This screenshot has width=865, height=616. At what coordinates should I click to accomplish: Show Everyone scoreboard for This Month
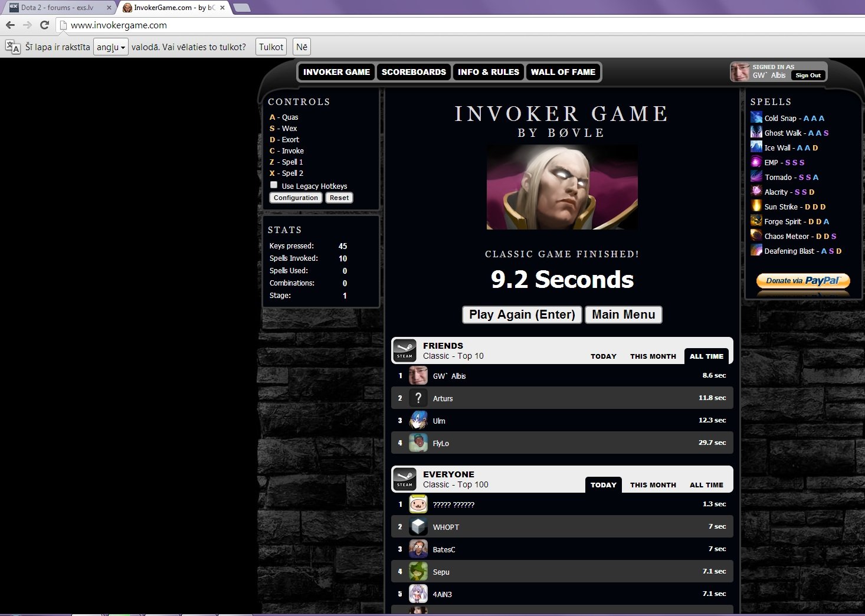pyautogui.click(x=653, y=485)
